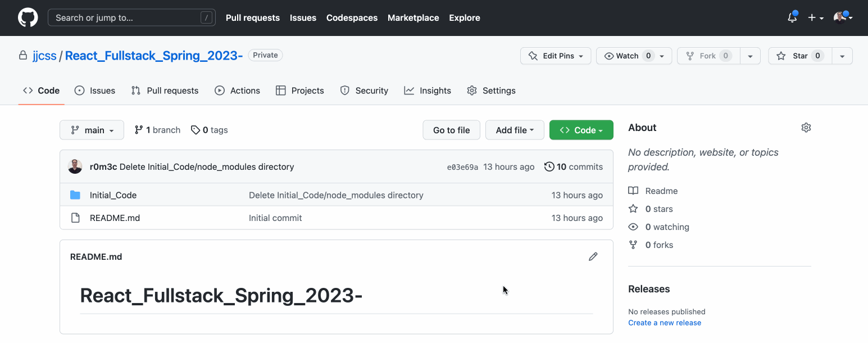
Task: Open the Initial_Code folder
Action: click(113, 195)
